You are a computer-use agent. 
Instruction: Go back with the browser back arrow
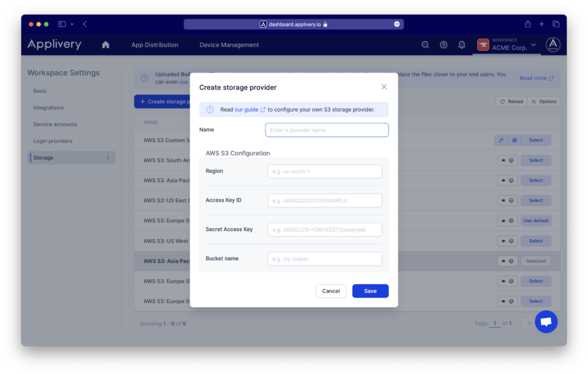point(85,24)
